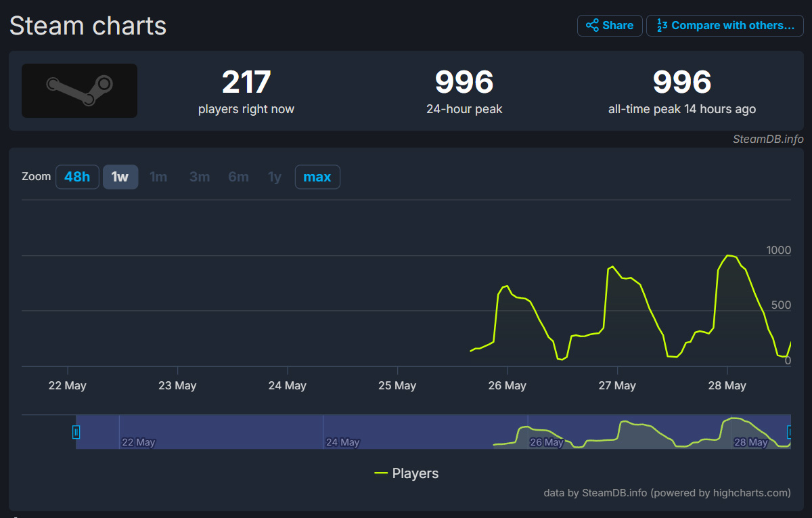This screenshot has width=812, height=518.
Task: Select the max zoom range
Action: tap(317, 177)
